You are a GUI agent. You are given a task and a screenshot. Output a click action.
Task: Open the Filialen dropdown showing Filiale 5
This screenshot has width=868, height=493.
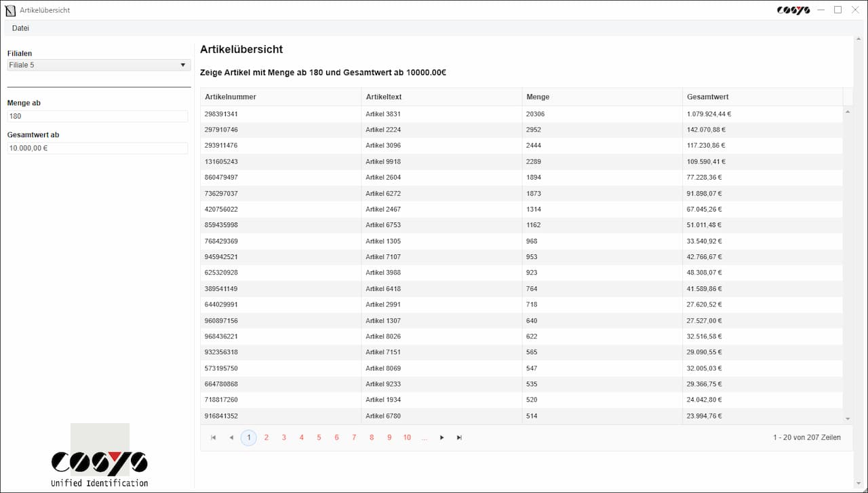tap(99, 65)
